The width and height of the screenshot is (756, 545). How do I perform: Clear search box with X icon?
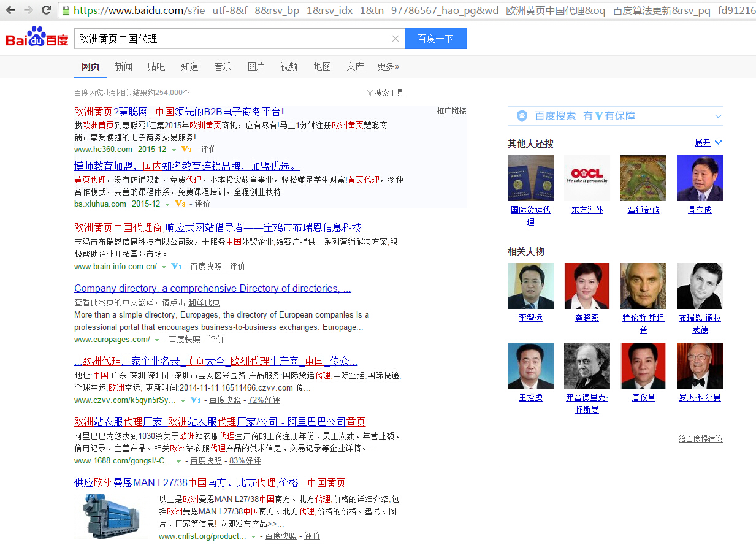click(395, 39)
